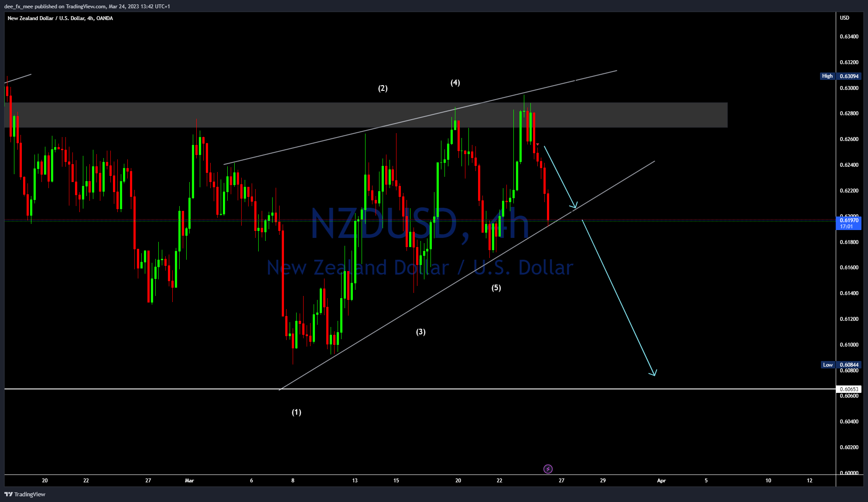The width and height of the screenshot is (868, 502).
Task: Click the 0.63400 price axis label
Action: 849,37
